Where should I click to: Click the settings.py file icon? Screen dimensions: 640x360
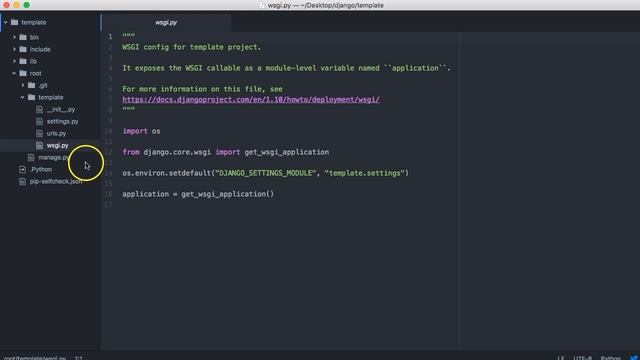(40, 121)
